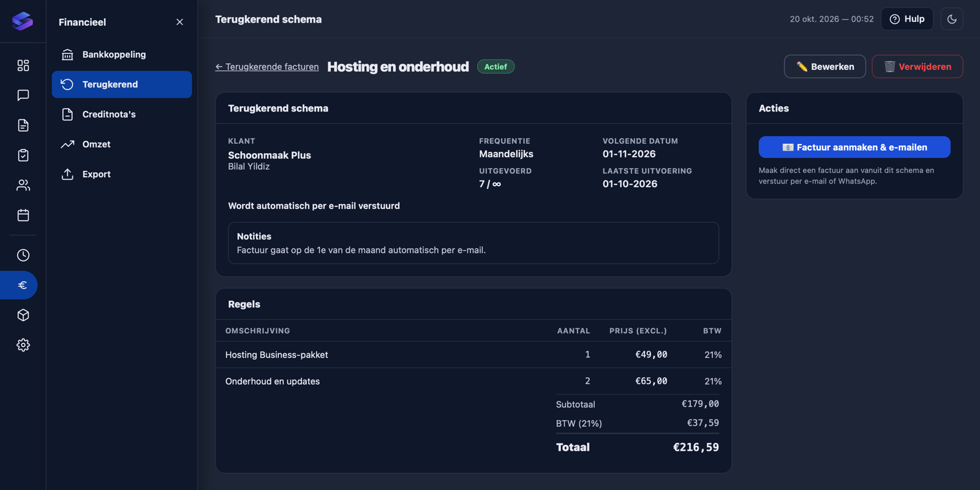The image size is (980, 490).
Task: Click the Onderhoud en updates row description
Action: coord(273,381)
